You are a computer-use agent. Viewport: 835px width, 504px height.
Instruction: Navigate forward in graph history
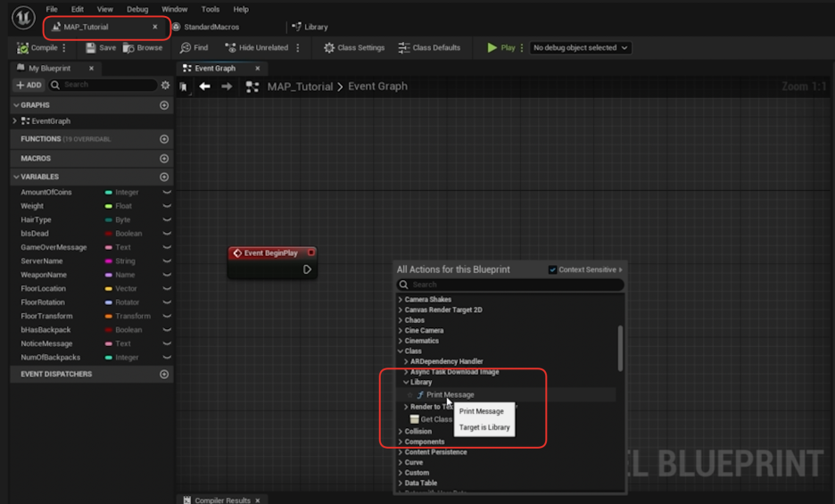click(x=227, y=87)
